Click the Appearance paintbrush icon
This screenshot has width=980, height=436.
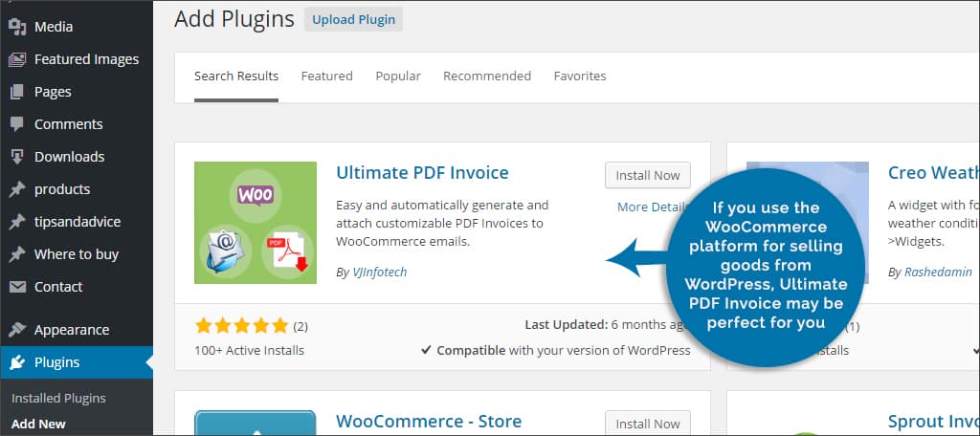click(17, 329)
